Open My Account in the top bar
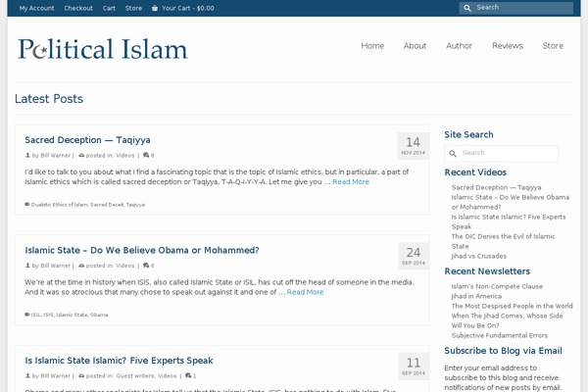The width and height of the screenshot is (588, 392). click(x=36, y=8)
